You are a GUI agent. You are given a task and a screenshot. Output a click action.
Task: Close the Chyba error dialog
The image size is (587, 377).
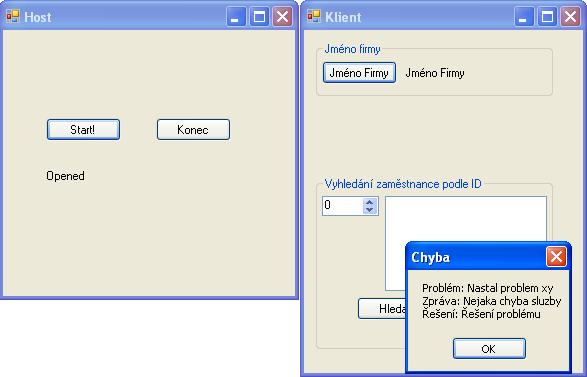click(556, 257)
